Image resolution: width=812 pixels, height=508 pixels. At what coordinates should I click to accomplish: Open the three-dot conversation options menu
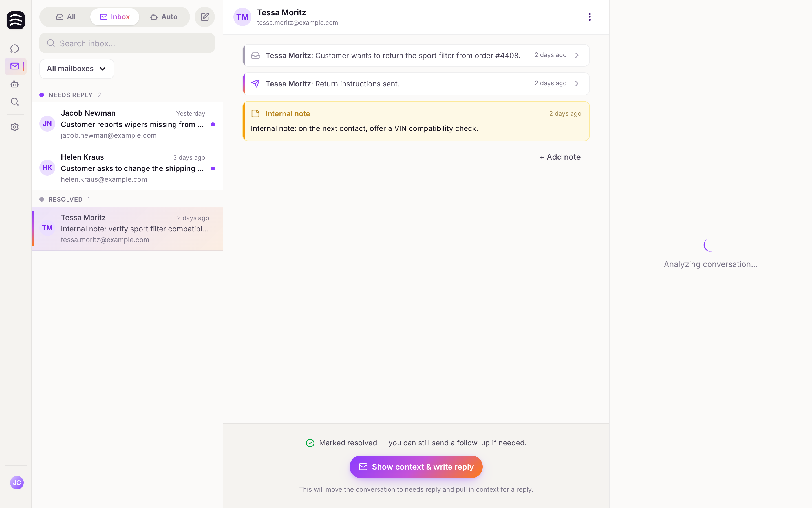coord(590,17)
